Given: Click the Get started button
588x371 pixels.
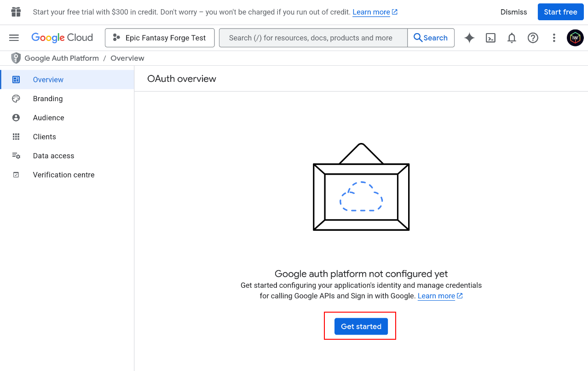Looking at the screenshot, I should 360,326.
